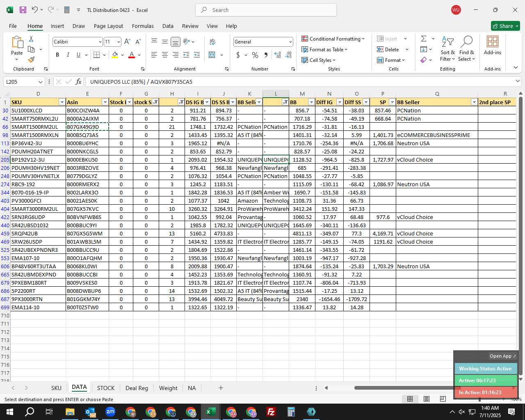The width and height of the screenshot is (525, 420).
Task: Open the BB Seller column Q filter dropdown
Action: point(474,102)
